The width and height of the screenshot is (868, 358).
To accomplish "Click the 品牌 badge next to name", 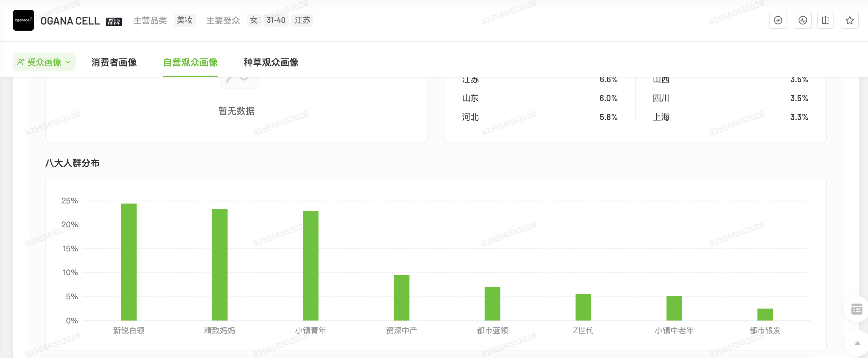I will [114, 22].
